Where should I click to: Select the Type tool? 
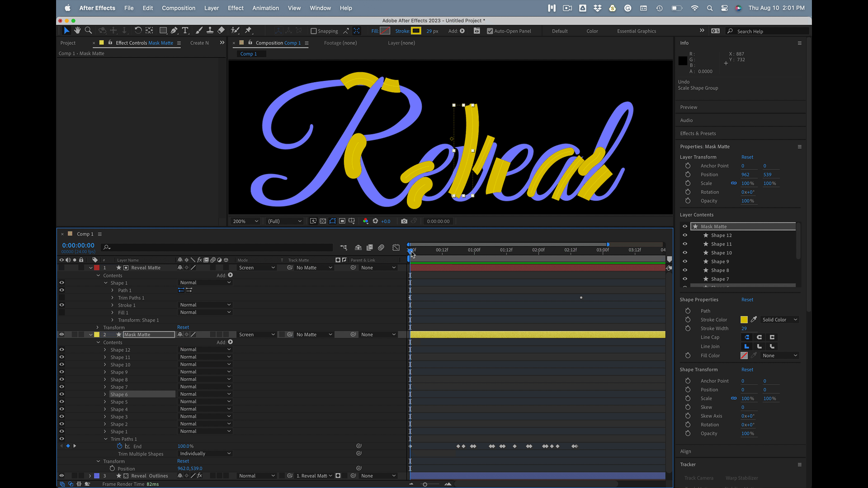coord(185,30)
